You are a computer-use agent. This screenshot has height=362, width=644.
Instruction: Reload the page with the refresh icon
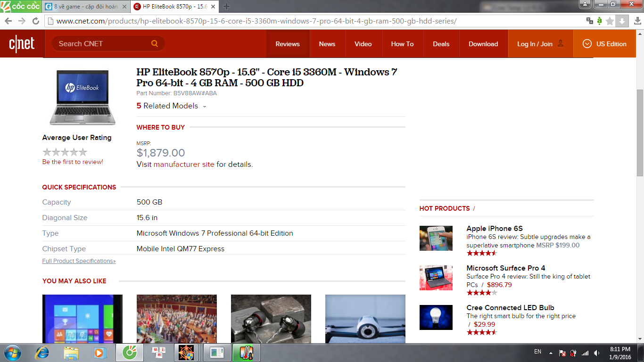[x=35, y=21]
